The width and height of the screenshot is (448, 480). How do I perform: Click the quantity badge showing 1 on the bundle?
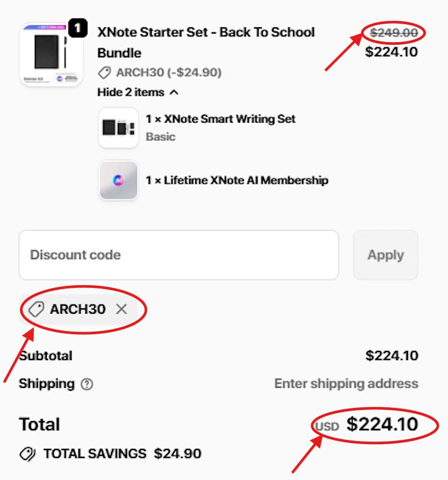click(x=78, y=28)
